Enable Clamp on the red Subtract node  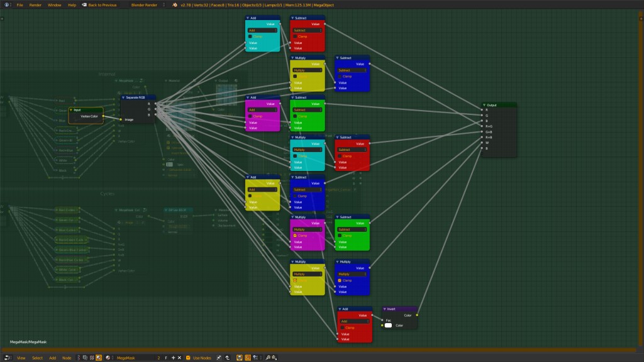tap(295, 36)
